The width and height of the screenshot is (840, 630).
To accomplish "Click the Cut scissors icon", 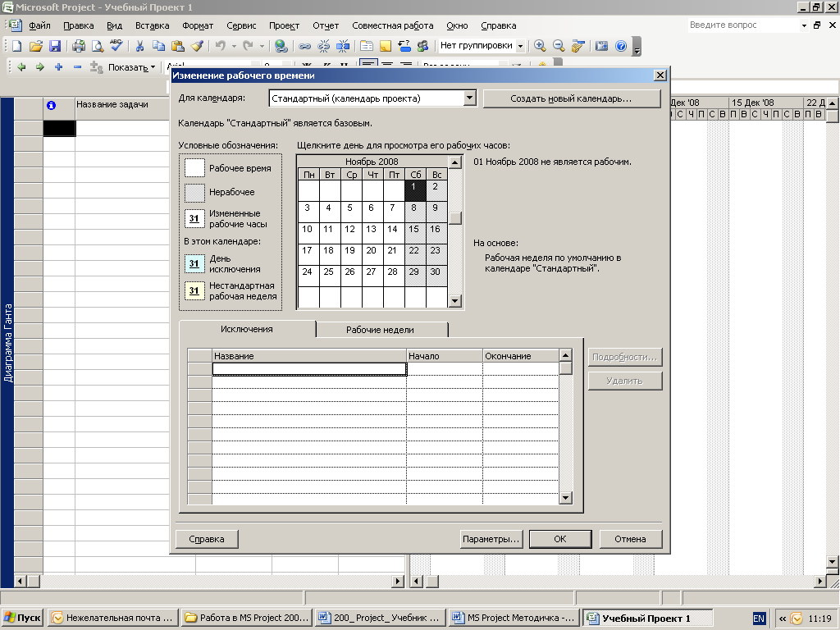I will (139, 46).
